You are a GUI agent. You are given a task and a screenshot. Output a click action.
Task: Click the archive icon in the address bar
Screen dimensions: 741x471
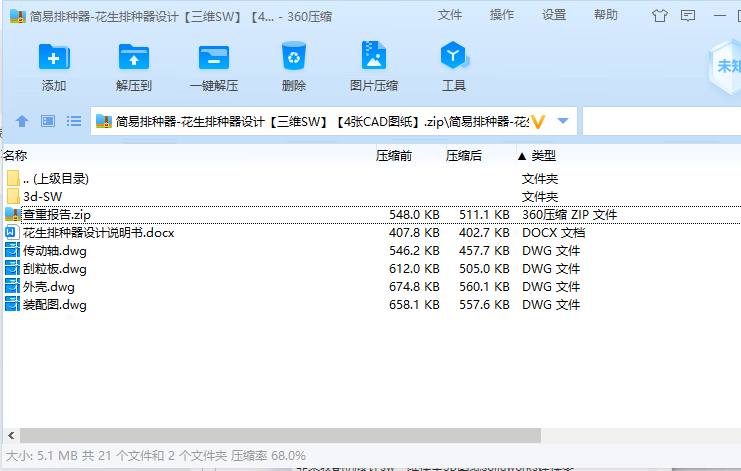coord(103,121)
